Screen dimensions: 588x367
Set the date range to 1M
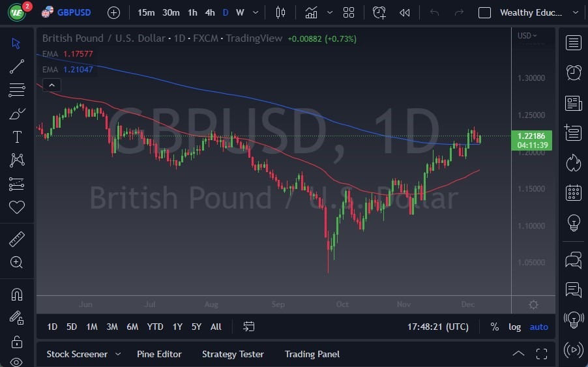click(92, 327)
